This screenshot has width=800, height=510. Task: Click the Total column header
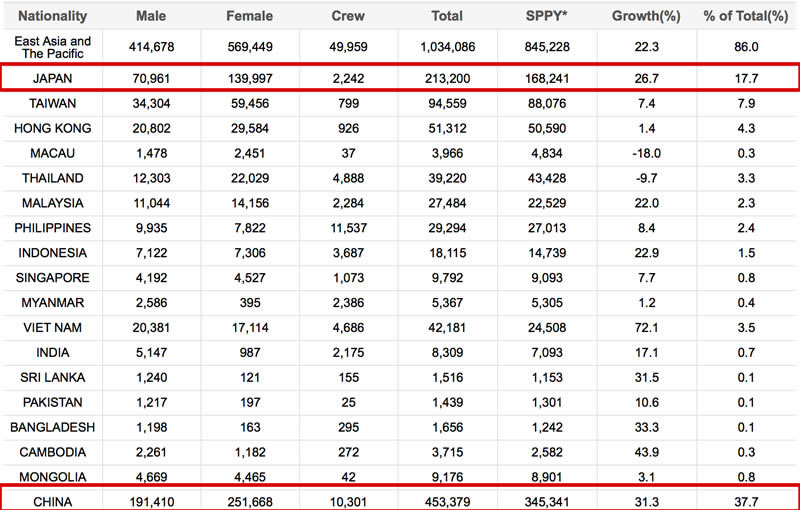pyautogui.click(x=447, y=16)
